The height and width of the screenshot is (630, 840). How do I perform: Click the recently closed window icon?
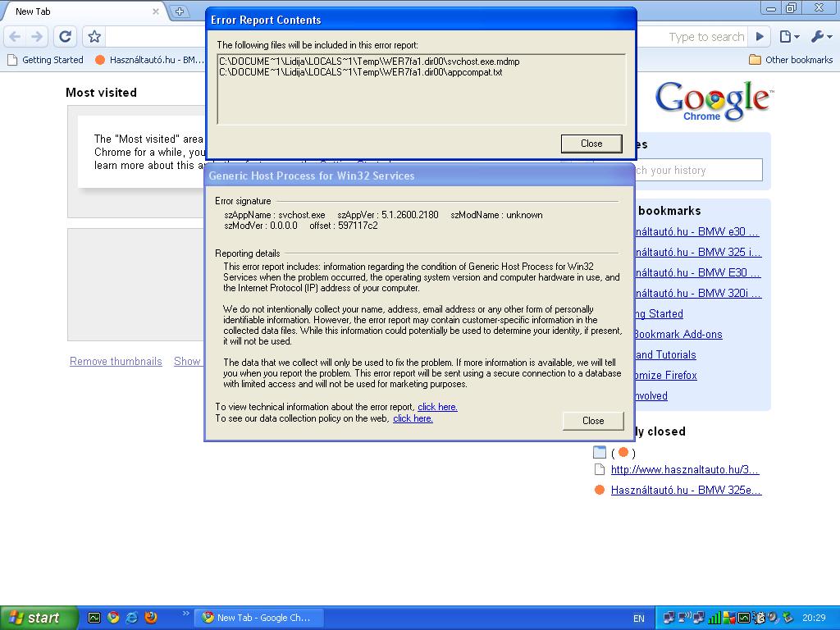click(600, 453)
